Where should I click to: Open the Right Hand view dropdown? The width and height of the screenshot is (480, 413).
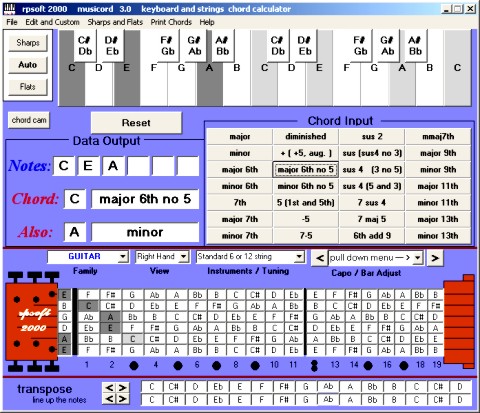183,257
